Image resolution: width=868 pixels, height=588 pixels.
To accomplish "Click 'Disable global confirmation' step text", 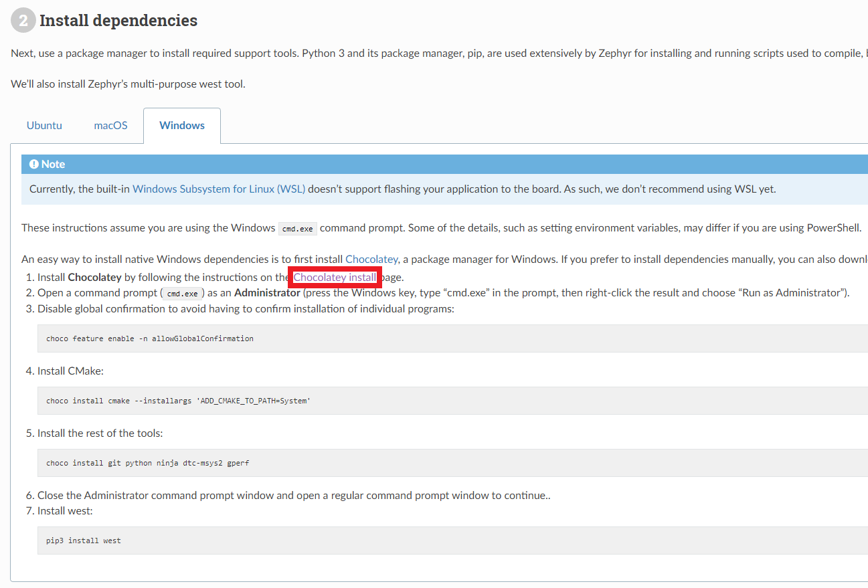I will 246,308.
